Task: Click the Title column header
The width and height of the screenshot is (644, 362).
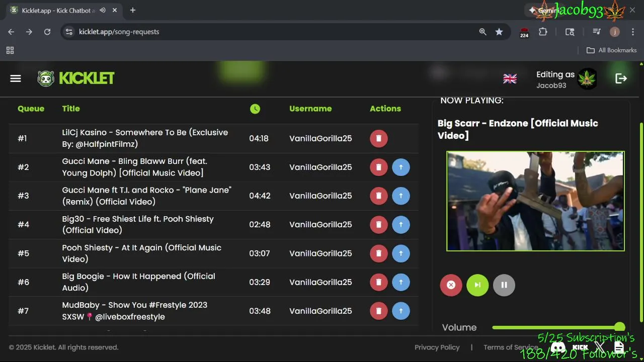Action: pos(71,109)
